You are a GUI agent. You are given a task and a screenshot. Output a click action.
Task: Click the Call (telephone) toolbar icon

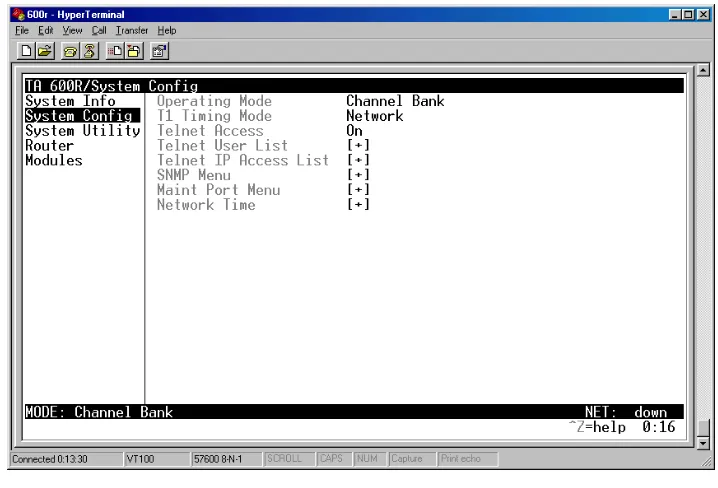click(x=70, y=51)
